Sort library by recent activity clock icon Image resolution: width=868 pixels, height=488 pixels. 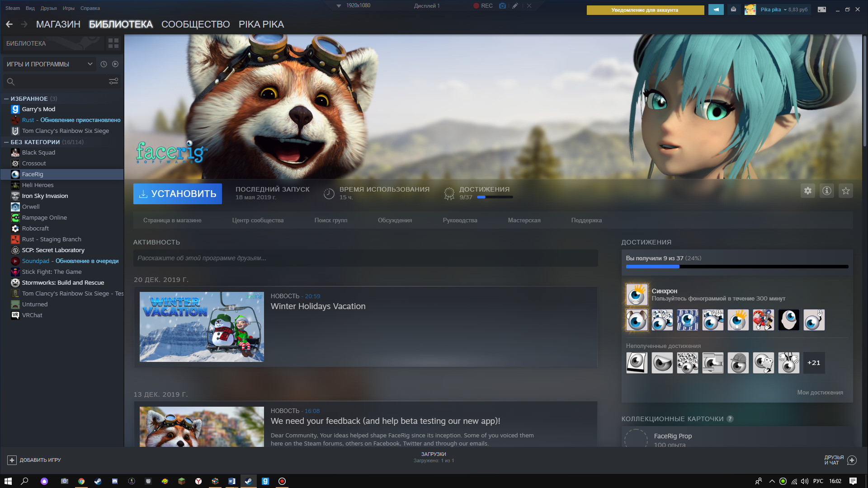pos(104,64)
